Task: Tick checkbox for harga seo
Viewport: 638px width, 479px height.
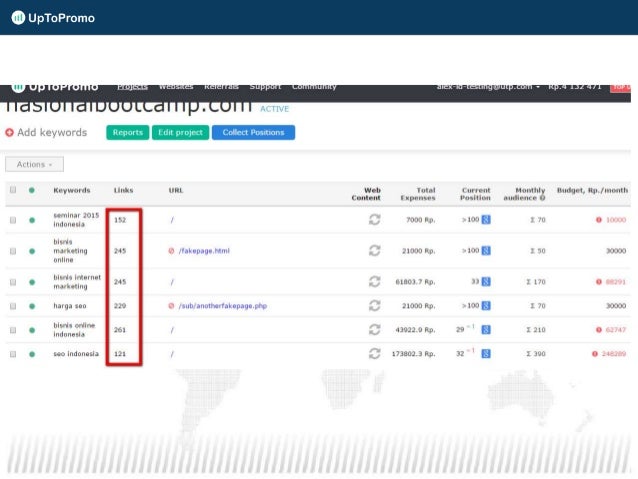Action: pyautogui.click(x=13, y=306)
